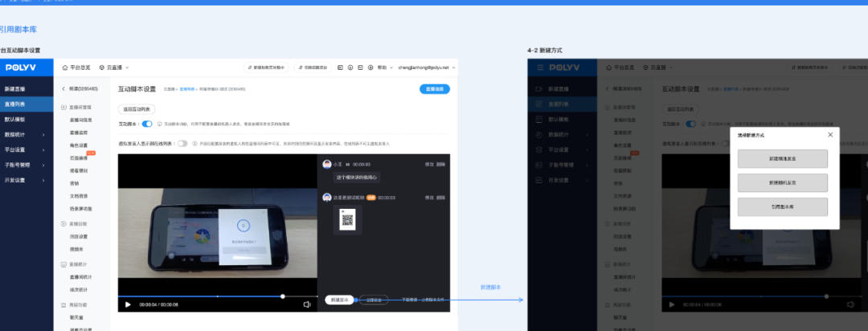
Task: Toggle the 互动脚本 switch off
Action: (x=147, y=124)
